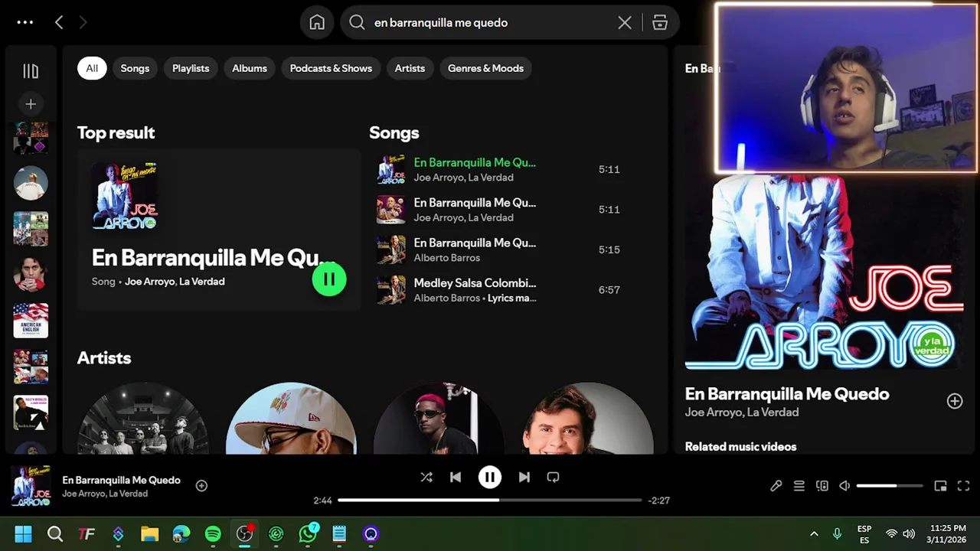980x551 pixels.
Task: Open File Explorer from the taskbar
Action: [149, 534]
